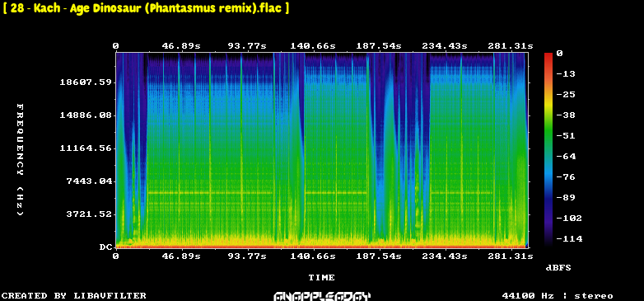Click the DC label on frequency axis
Viewport: 644px width, 301px height.
click(x=105, y=247)
